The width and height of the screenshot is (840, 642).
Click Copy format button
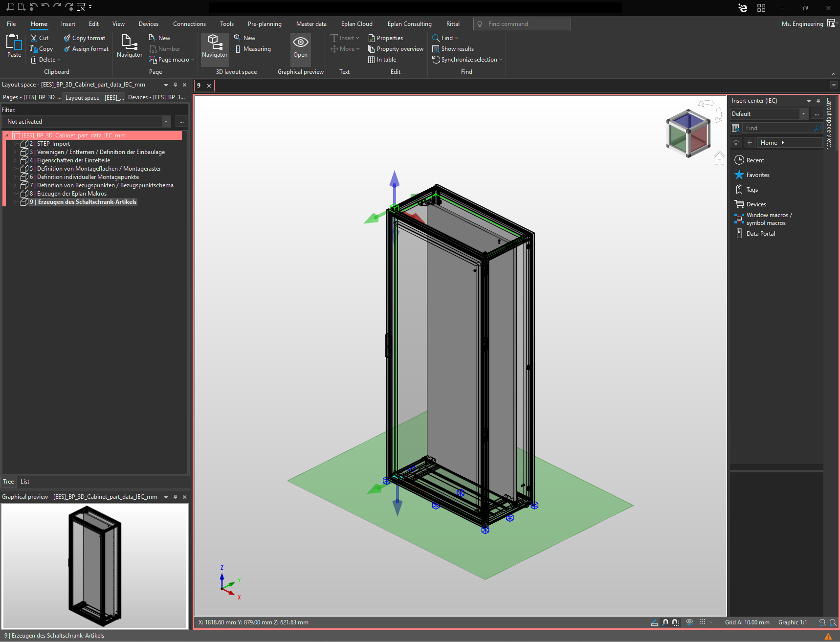click(84, 38)
